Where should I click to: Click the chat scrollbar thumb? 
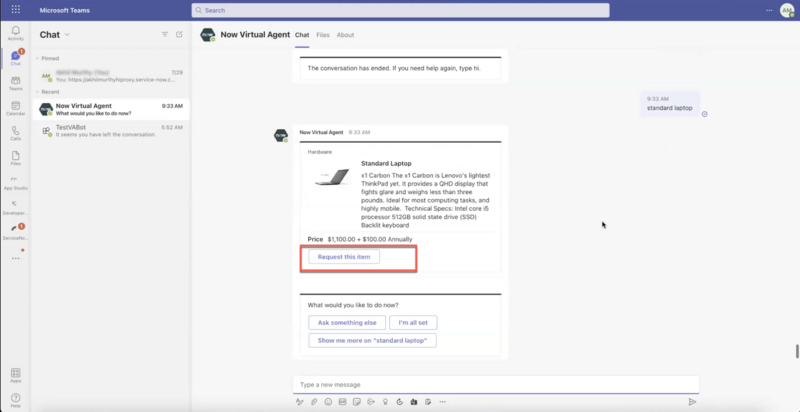click(796, 352)
